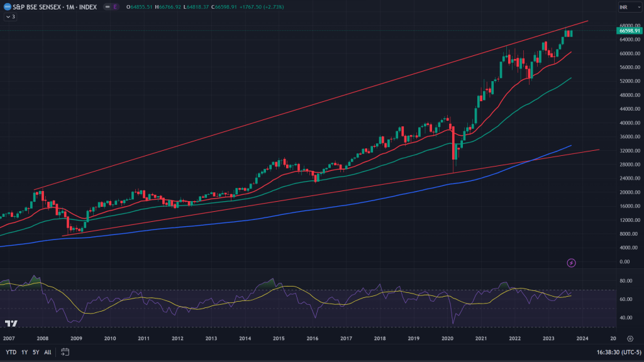The image size is (644, 362).
Task: Expand the collapsed indicators legend showing 3
Action: click(10, 16)
